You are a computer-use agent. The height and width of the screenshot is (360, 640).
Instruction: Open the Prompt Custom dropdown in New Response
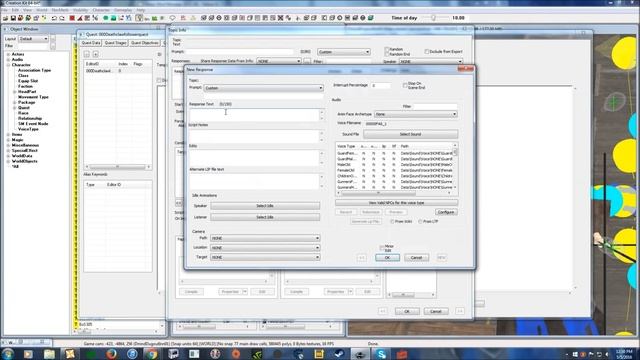264,88
